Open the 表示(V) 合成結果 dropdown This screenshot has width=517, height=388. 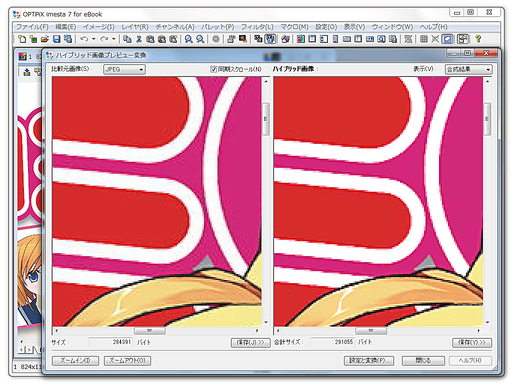pyautogui.click(x=468, y=69)
